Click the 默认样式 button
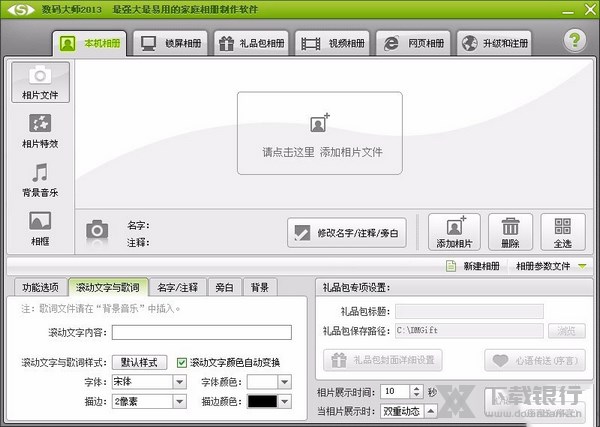The image size is (600, 427). pos(139,362)
